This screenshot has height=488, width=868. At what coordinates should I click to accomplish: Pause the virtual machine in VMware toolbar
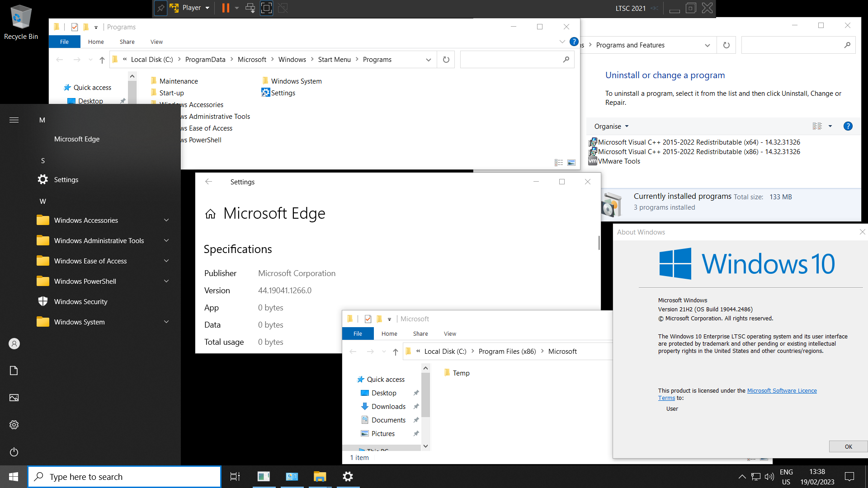(x=225, y=8)
